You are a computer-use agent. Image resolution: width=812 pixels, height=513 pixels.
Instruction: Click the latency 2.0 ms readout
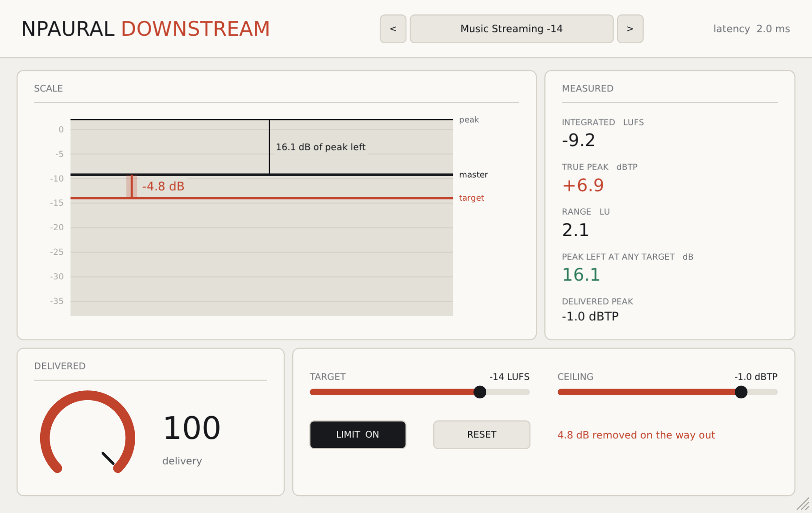coord(752,29)
